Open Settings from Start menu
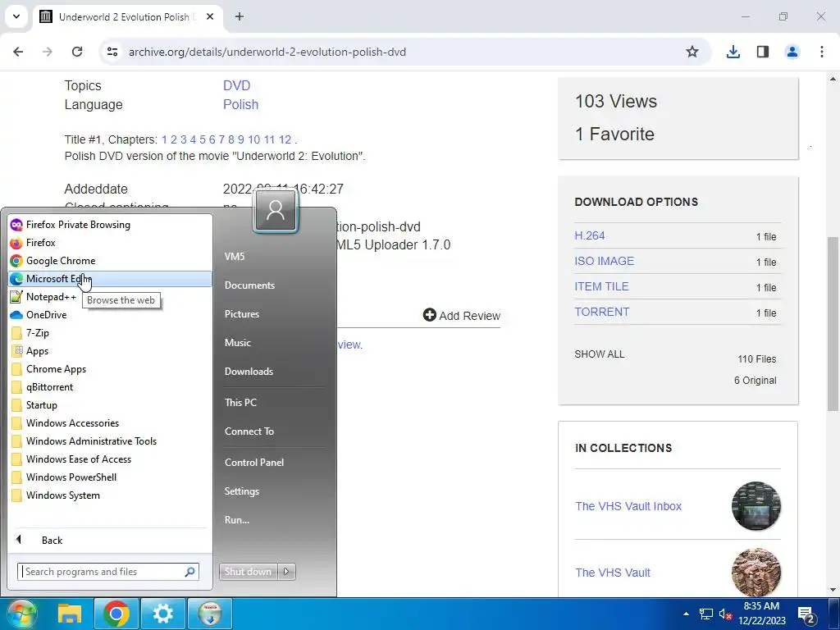840x630 pixels. pyautogui.click(x=242, y=491)
